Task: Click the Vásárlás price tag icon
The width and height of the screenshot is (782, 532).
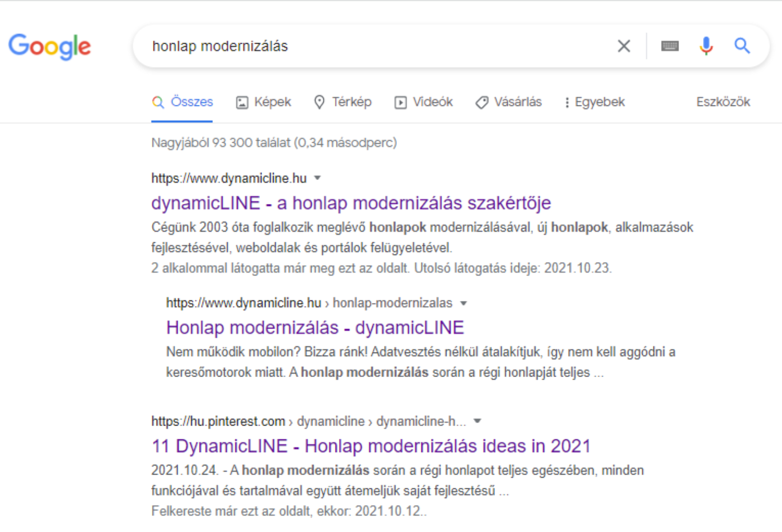Action: coord(482,102)
